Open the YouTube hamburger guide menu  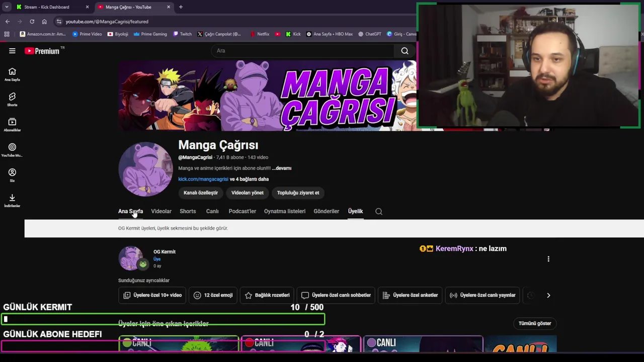coord(12,51)
